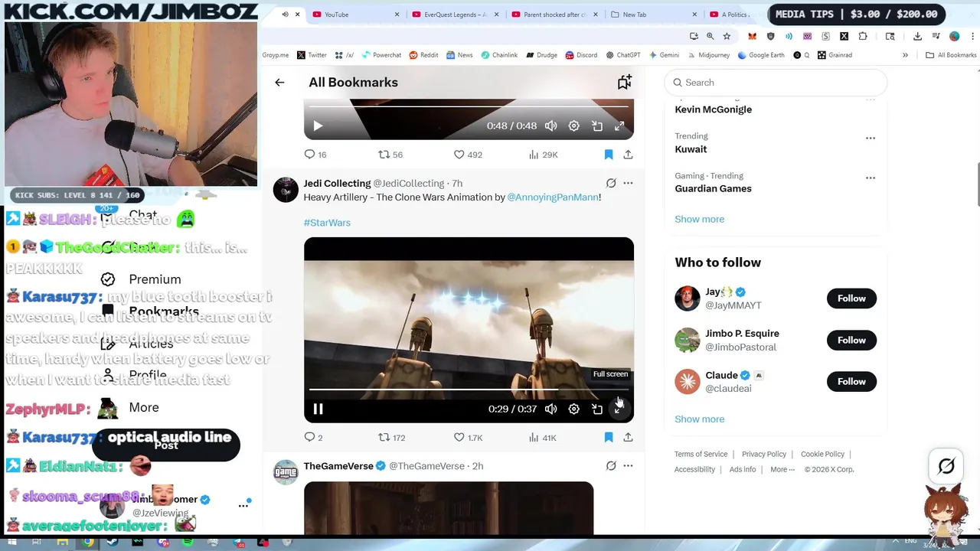Open Grok icon on Jedi Collecting post

coord(611,184)
